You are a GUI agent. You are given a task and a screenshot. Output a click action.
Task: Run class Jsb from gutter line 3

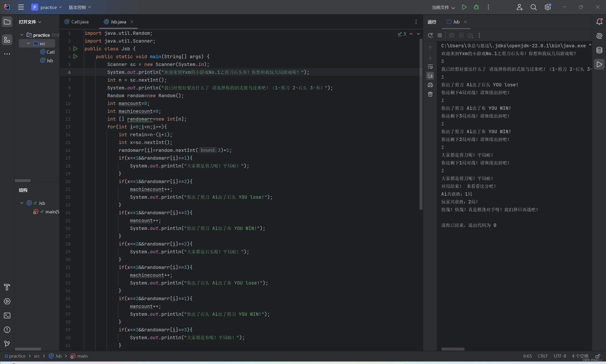[75, 48]
